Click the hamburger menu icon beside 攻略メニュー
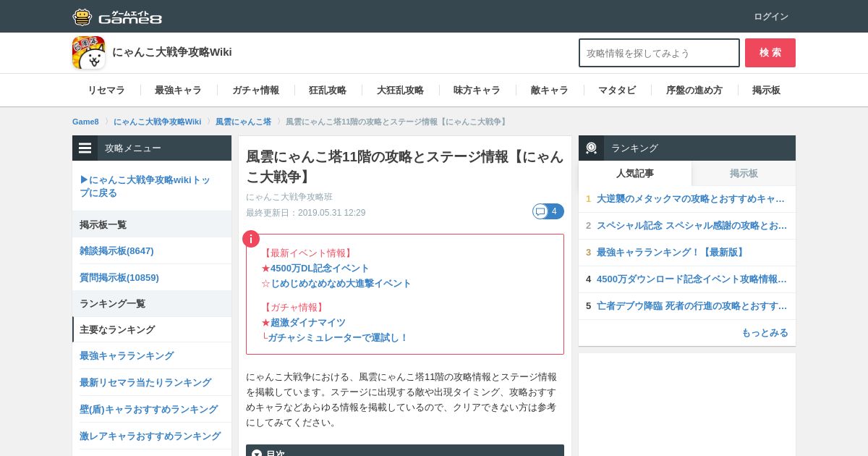Image resolution: width=868 pixels, height=456 pixels. (85, 148)
